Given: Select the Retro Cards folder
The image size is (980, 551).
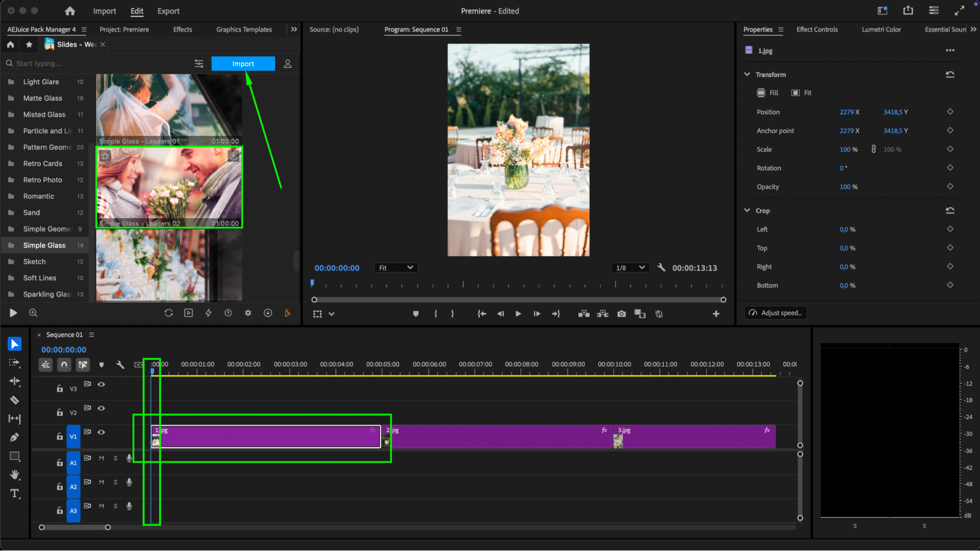Looking at the screenshot, I should click(x=43, y=164).
